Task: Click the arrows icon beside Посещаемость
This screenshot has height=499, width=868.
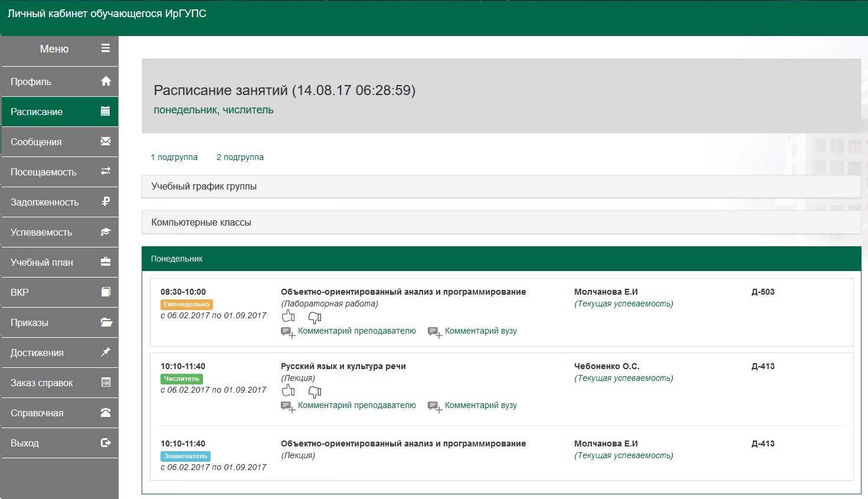Action: pyautogui.click(x=106, y=171)
